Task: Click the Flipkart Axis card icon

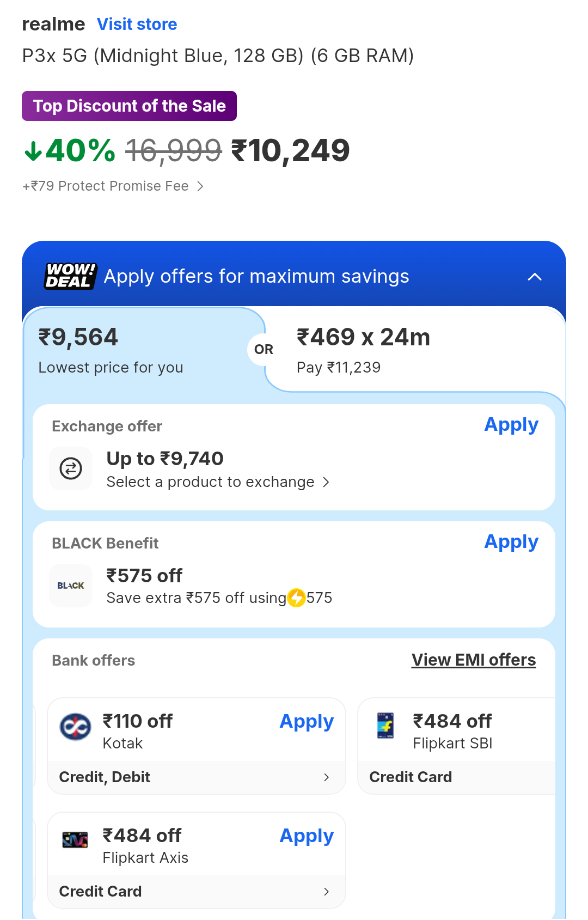Action: click(x=75, y=840)
